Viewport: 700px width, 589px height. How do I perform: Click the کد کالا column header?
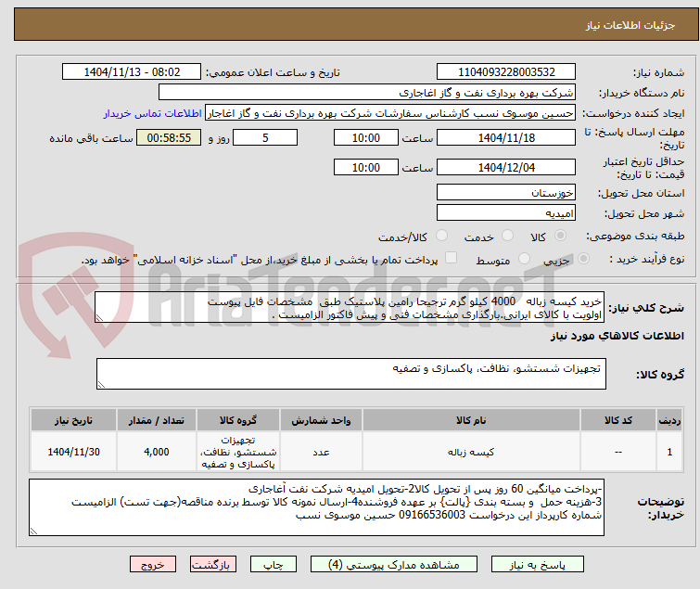(x=618, y=420)
